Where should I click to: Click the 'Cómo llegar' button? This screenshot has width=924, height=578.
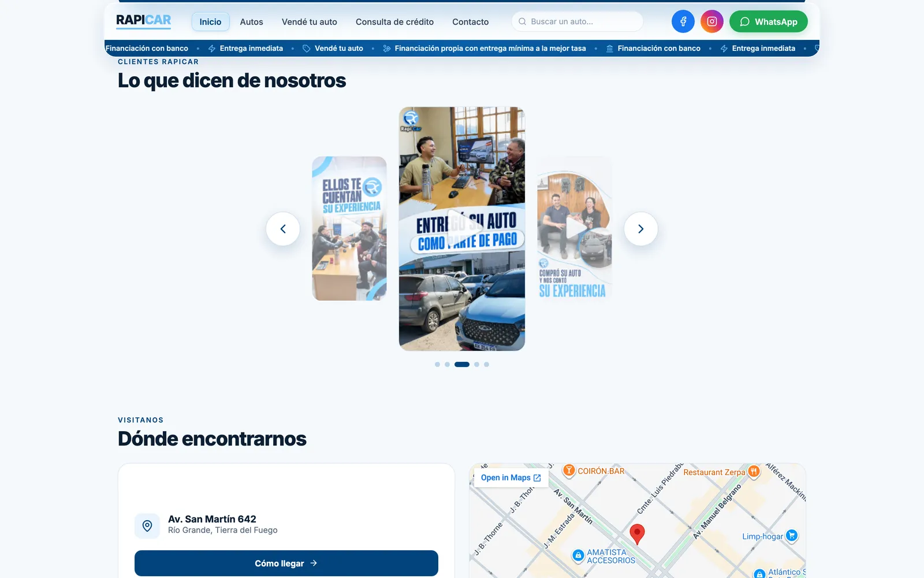coord(286,563)
